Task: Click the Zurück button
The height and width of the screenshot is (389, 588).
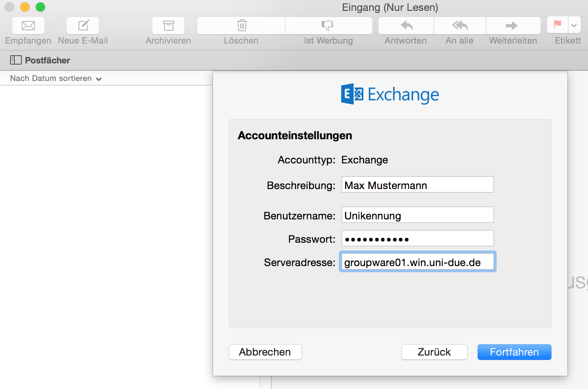Action: tap(434, 352)
